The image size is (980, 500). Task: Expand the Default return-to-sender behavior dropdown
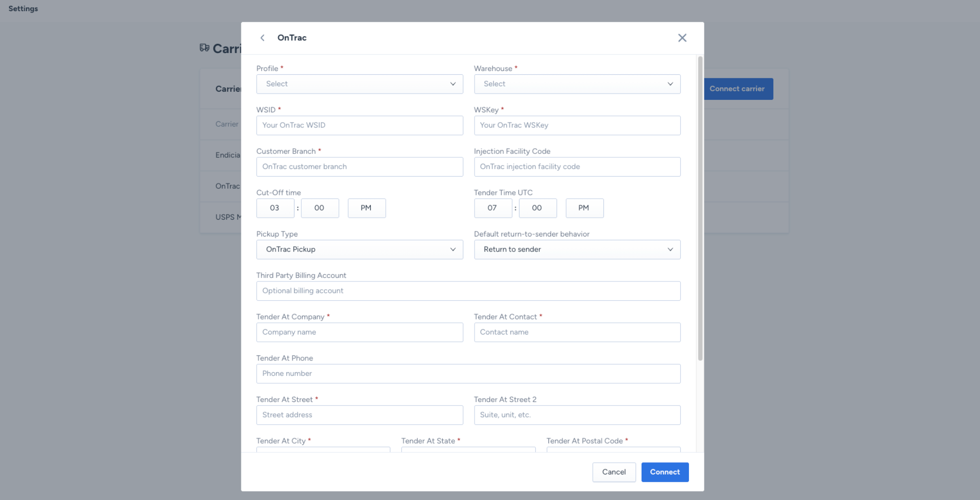pyautogui.click(x=577, y=250)
